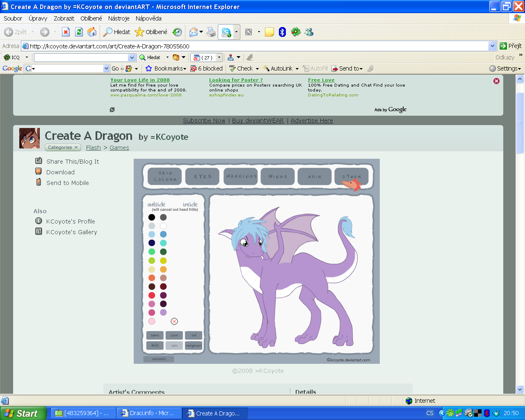Select the Markings tab in the game
525x420 pixels.
pyautogui.click(x=241, y=176)
